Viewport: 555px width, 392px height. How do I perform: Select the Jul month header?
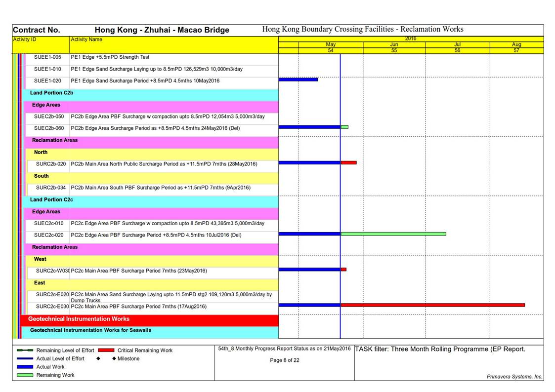(x=457, y=44)
